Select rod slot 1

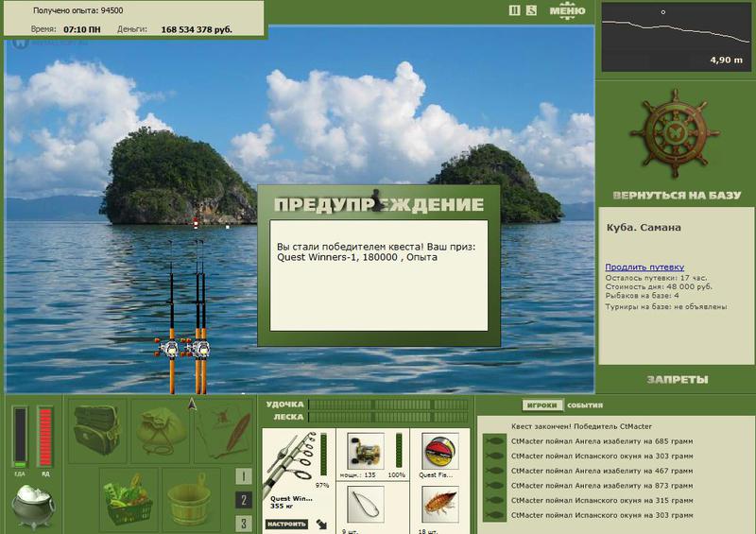point(244,476)
